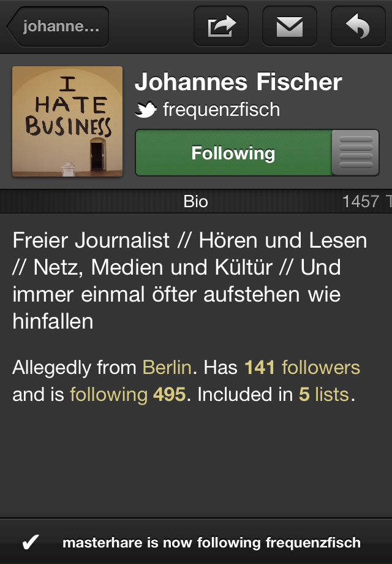Screen dimensions: 392x564
Task: Tap the reply arrow icon
Action: tap(358, 26)
